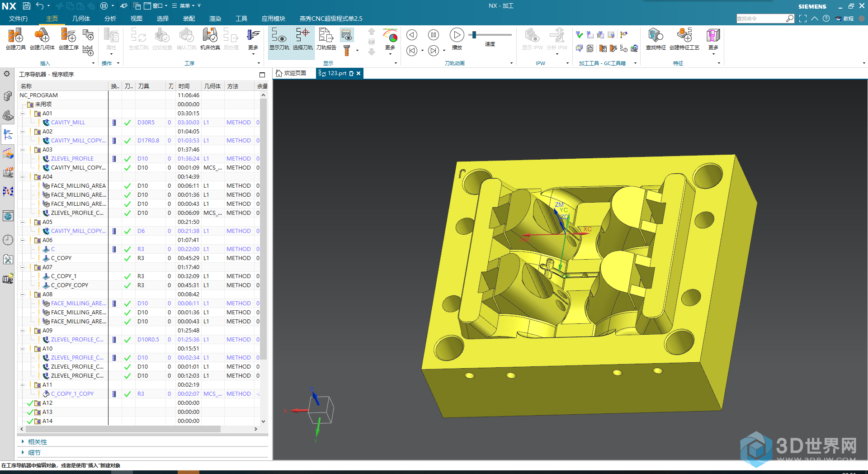868x474 pixels.
Task: Open the resource bar settings gear
Action: click(x=7, y=74)
